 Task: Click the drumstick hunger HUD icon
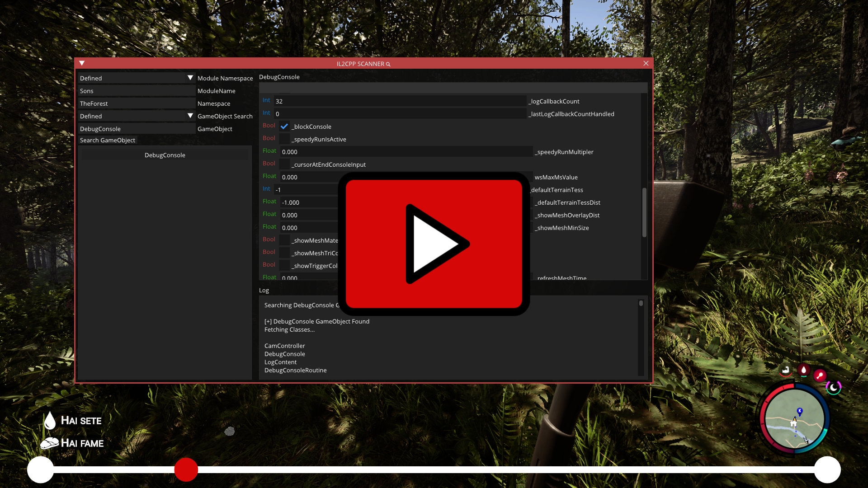pyautogui.click(x=820, y=375)
